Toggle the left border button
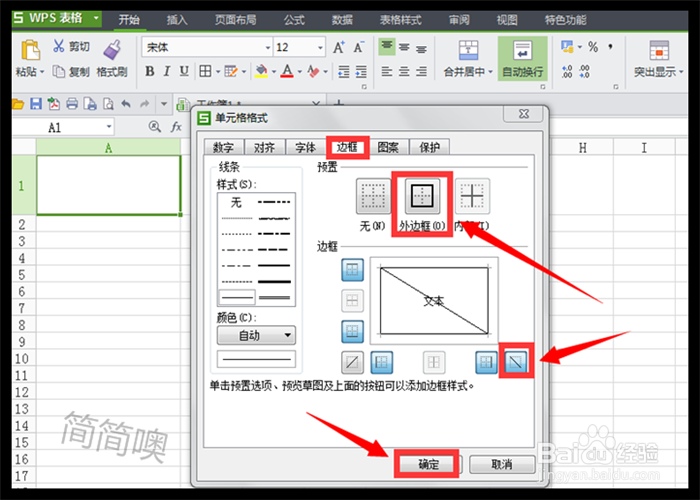This screenshot has height=500, width=700. tap(382, 362)
